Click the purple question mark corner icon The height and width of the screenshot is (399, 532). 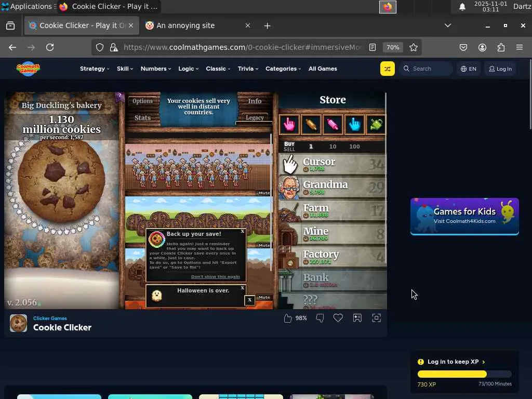(x=119, y=96)
